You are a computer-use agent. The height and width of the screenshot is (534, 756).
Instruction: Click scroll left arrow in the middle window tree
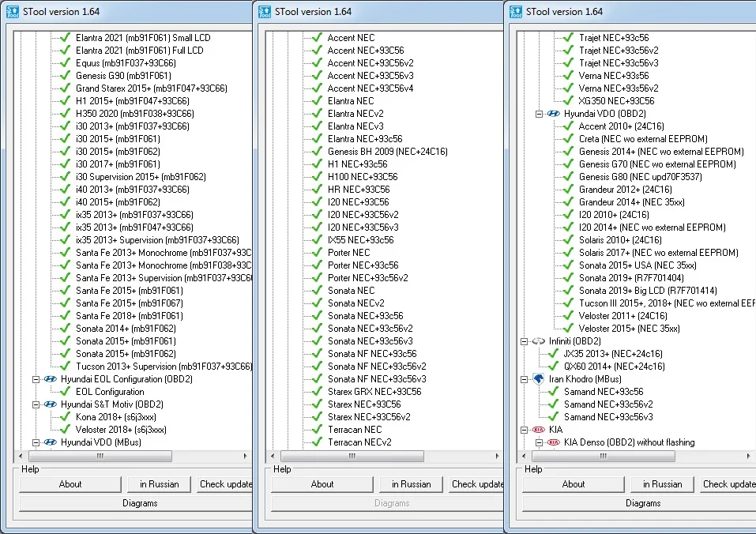[x=273, y=456]
